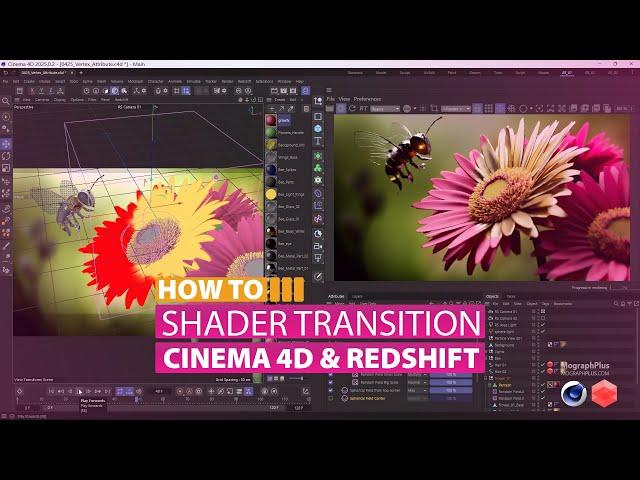The height and width of the screenshot is (480, 640).
Task: Click the crop region icon in RenderView
Action: tap(435, 109)
